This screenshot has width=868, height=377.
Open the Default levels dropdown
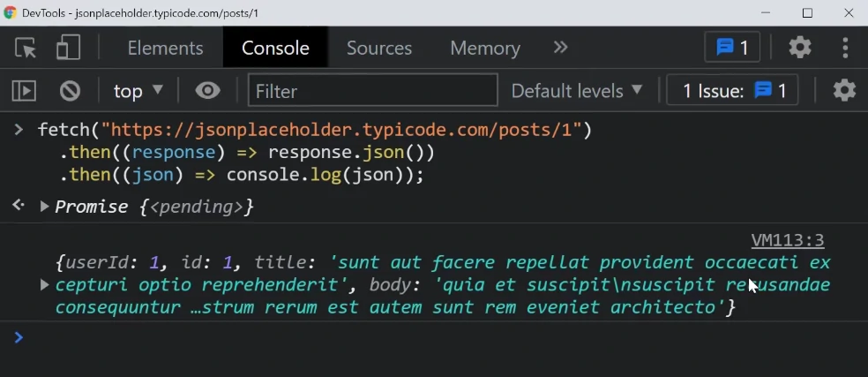(x=577, y=90)
